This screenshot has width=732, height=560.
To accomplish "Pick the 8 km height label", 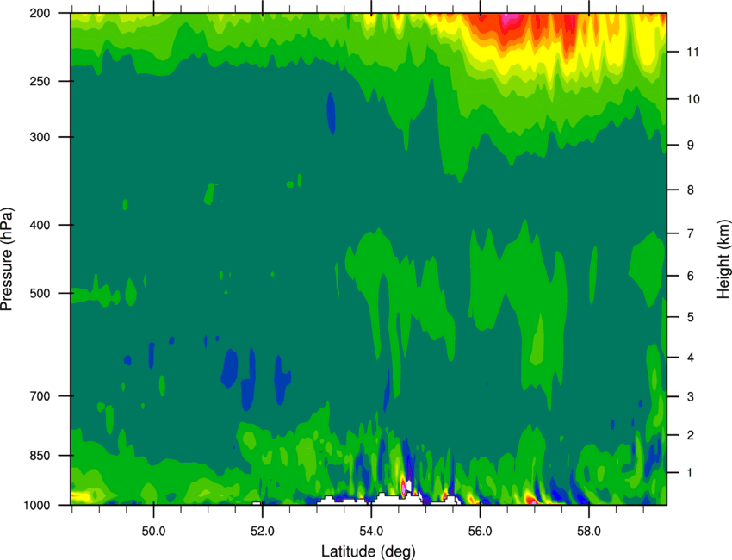I will 690,190.
